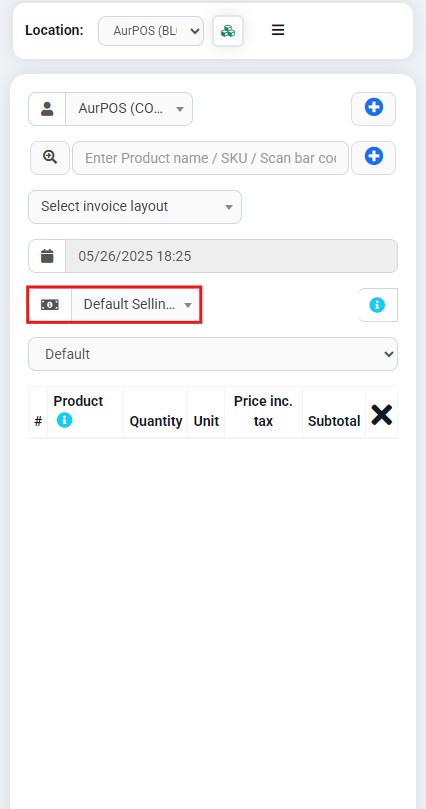Click the Subtotal column header
The width and height of the screenshot is (426, 809).
334,421
